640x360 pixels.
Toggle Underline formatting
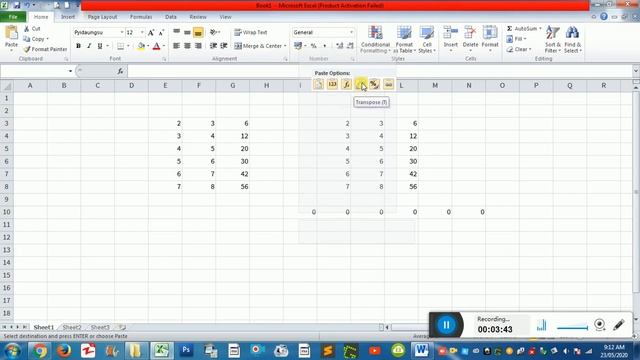pyautogui.click(x=100, y=46)
